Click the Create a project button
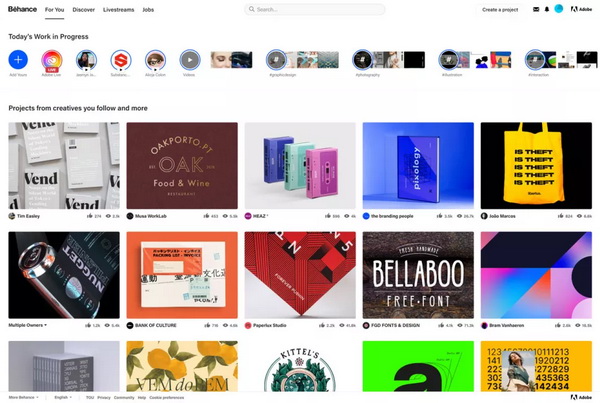 click(x=500, y=10)
